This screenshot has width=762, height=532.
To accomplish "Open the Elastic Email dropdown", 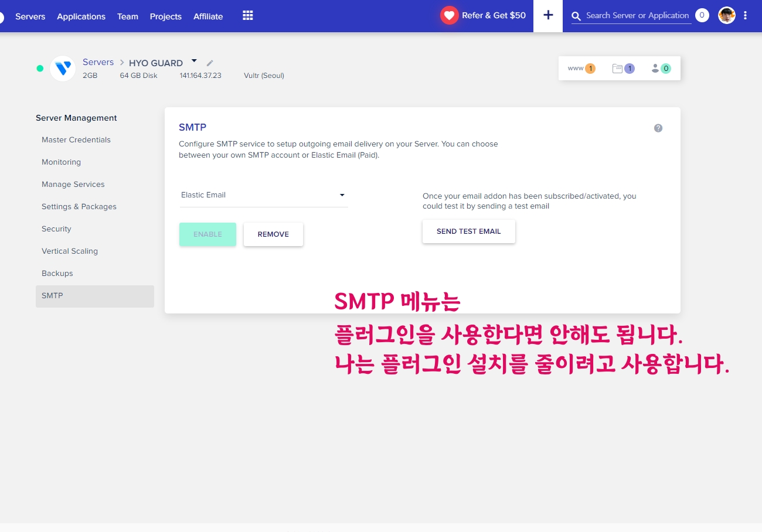I will [x=263, y=195].
